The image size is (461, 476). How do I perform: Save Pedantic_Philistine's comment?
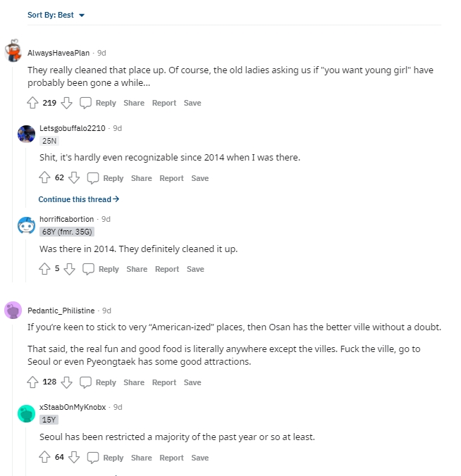pyautogui.click(x=192, y=382)
